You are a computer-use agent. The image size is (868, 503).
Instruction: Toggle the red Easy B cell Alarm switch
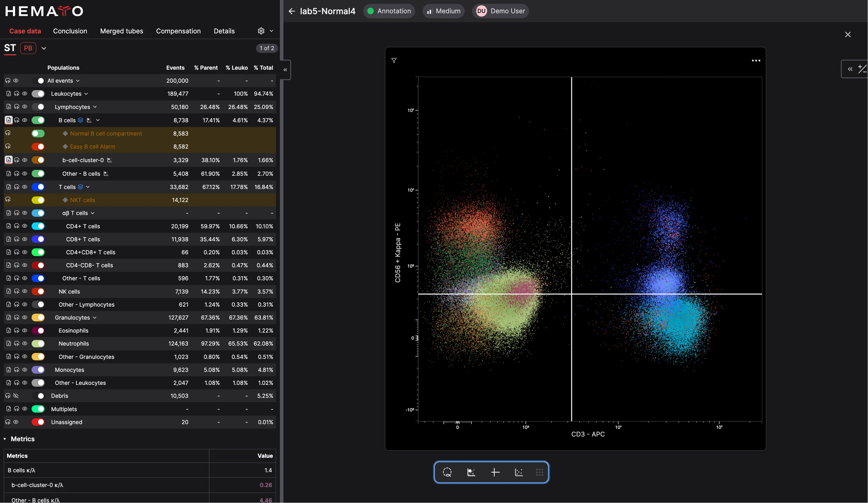coord(38,147)
